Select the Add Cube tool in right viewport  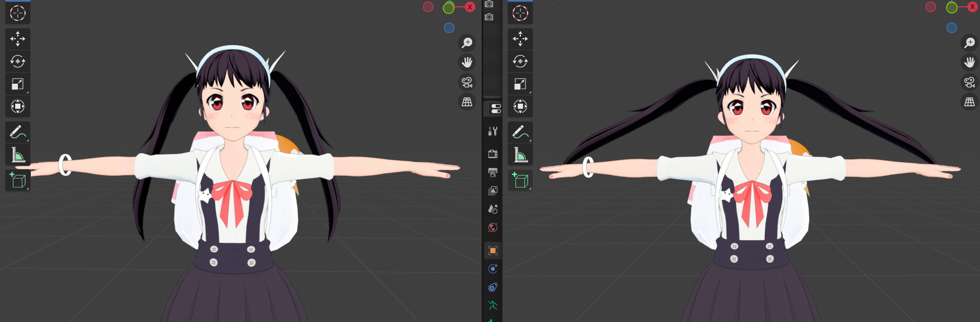click(520, 181)
